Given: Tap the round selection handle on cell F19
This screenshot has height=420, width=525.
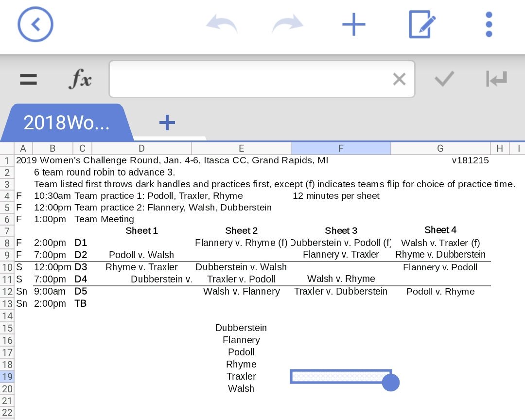Looking at the screenshot, I should click(391, 383).
